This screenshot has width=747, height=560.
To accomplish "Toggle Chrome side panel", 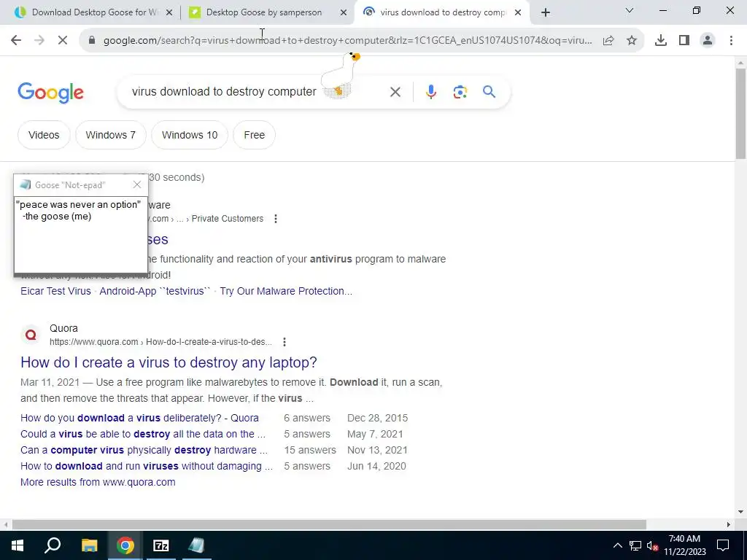I will pyautogui.click(x=684, y=41).
